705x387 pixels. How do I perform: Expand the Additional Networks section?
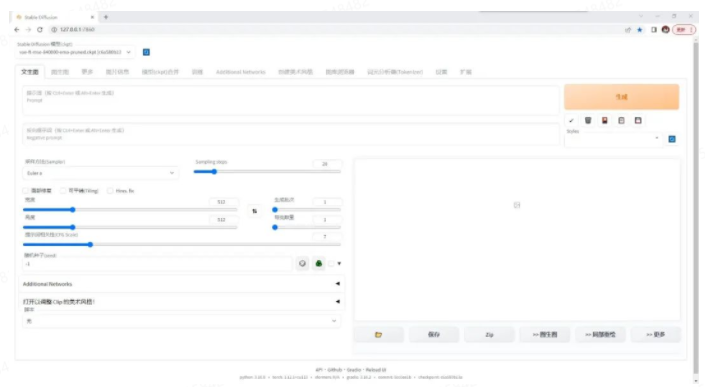point(181,284)
